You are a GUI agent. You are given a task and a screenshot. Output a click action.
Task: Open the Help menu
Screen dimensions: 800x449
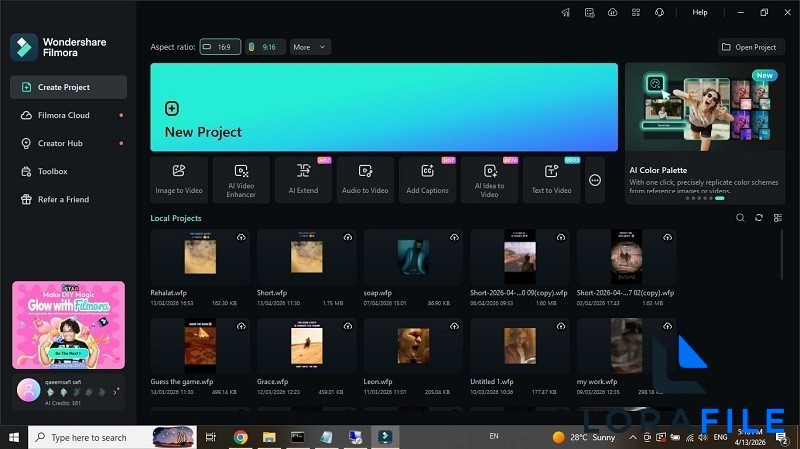(x=700, y=12)
